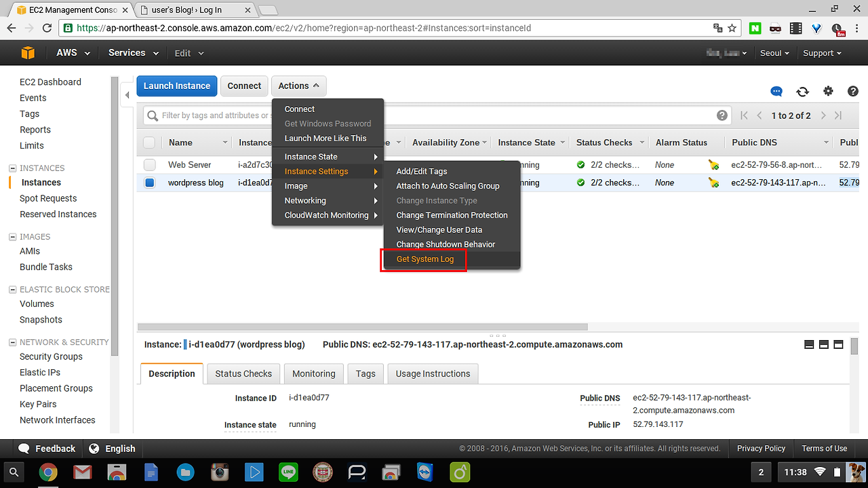The height and width of the screenshot is (488, 868).
Task: Click the film strip extension icon
Action: 796,29
